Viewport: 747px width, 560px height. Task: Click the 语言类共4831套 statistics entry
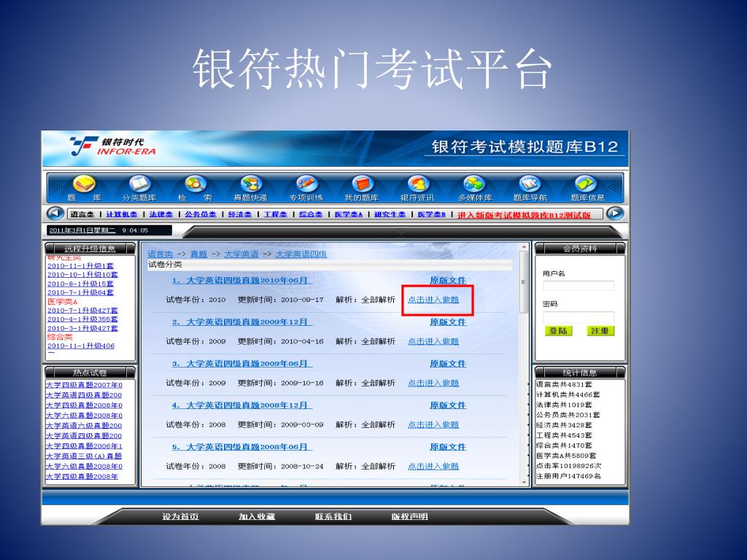tap(564, 384)
